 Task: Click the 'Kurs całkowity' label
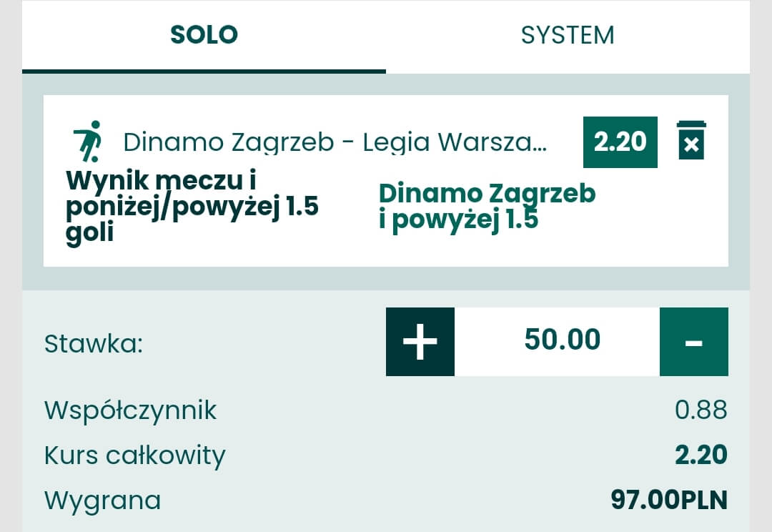click(134, 455)
